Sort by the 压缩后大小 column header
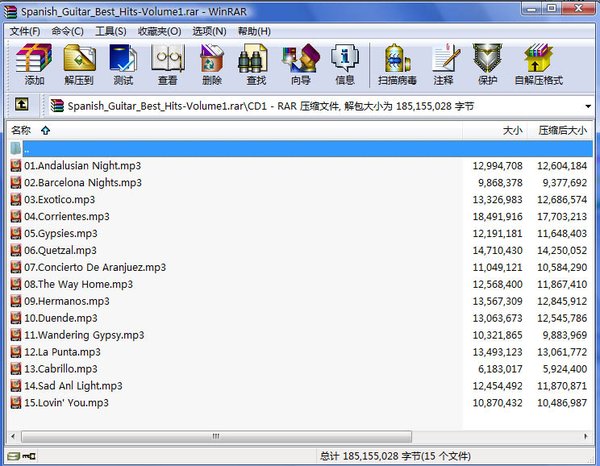This screenshot has width=600, height=466. 560,130
